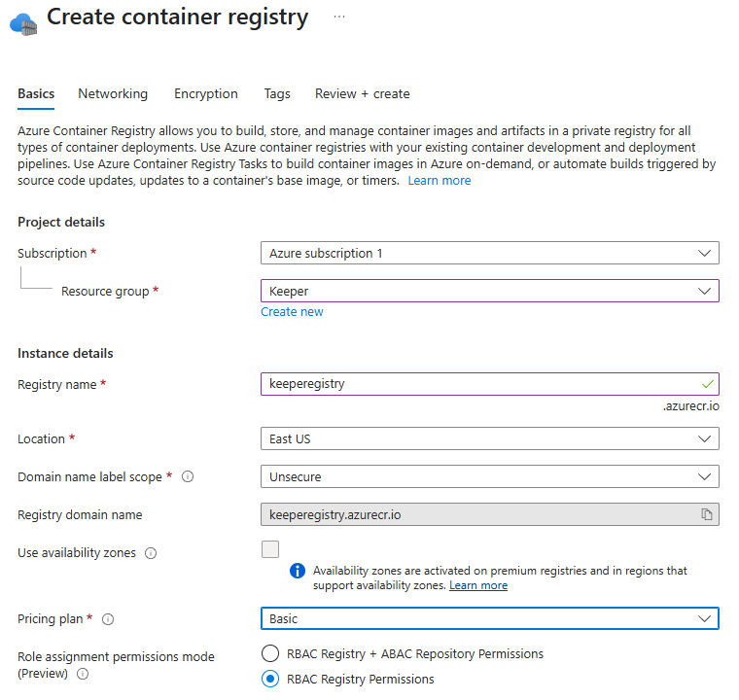Click the container registry cloud icon
739x700 pixels.
(x=23, y=21)
